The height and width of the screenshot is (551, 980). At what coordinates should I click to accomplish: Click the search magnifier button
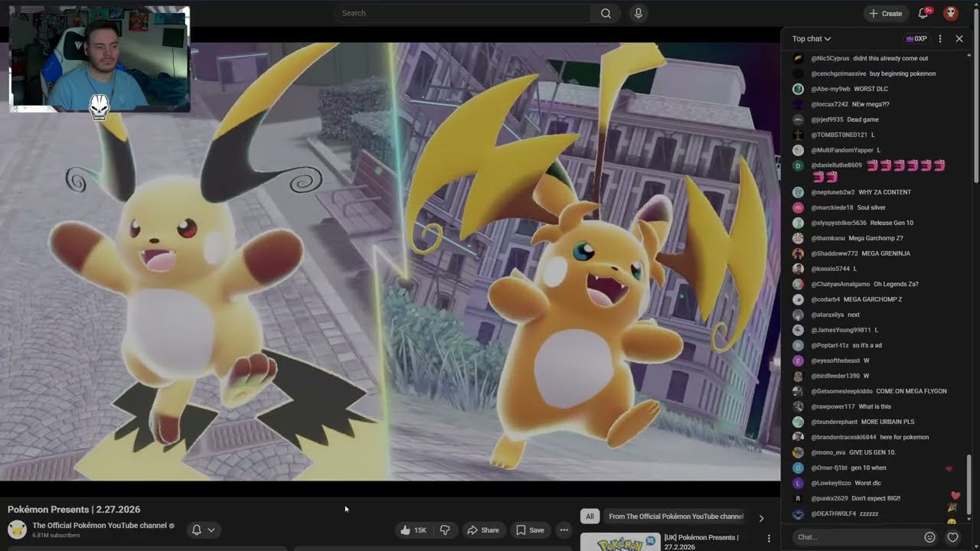coord(606,13)
